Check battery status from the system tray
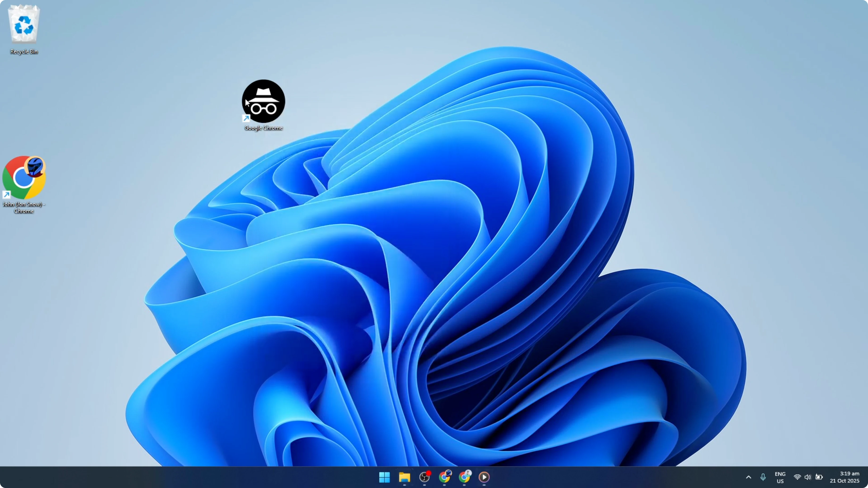868x488 pixels. pyautogui.click(x=819, y=477)
